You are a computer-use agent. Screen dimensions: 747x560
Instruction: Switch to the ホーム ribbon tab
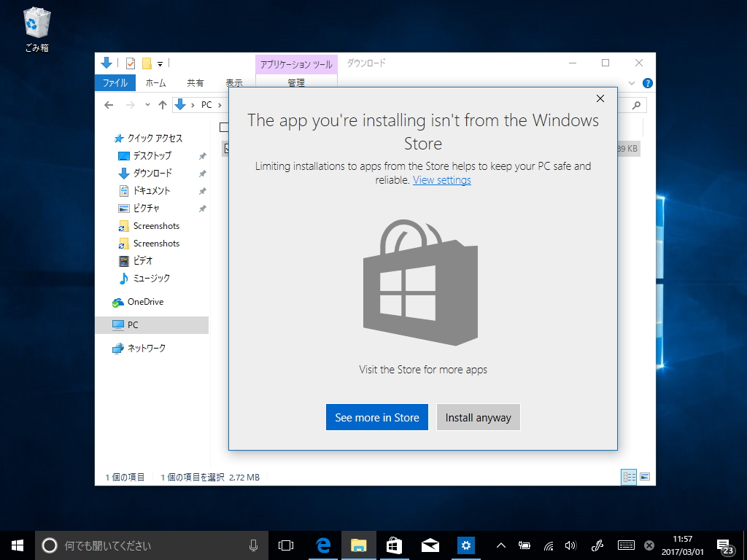[156, 83]
